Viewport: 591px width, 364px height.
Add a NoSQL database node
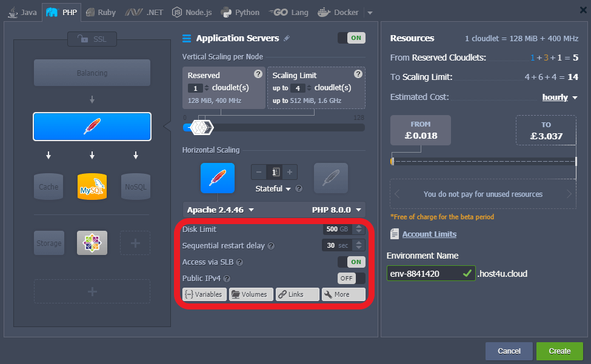136,187
